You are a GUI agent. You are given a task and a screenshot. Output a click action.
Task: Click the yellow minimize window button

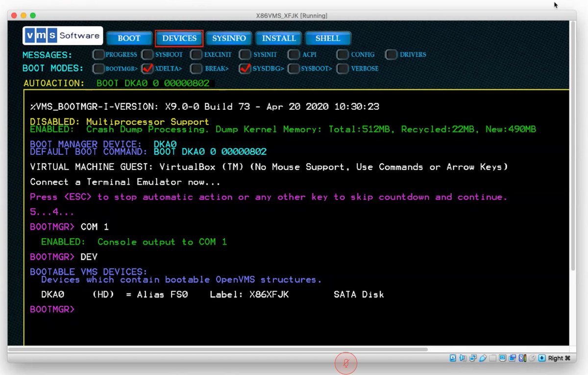coord(24,16)
